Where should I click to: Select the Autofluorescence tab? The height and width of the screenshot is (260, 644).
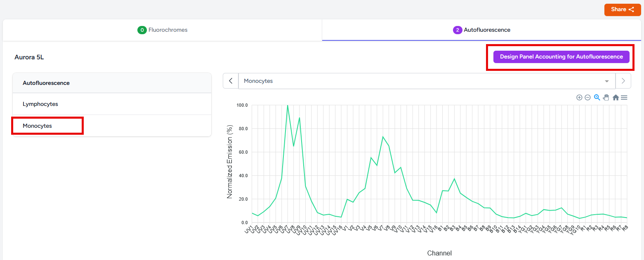tap(481, 30)
